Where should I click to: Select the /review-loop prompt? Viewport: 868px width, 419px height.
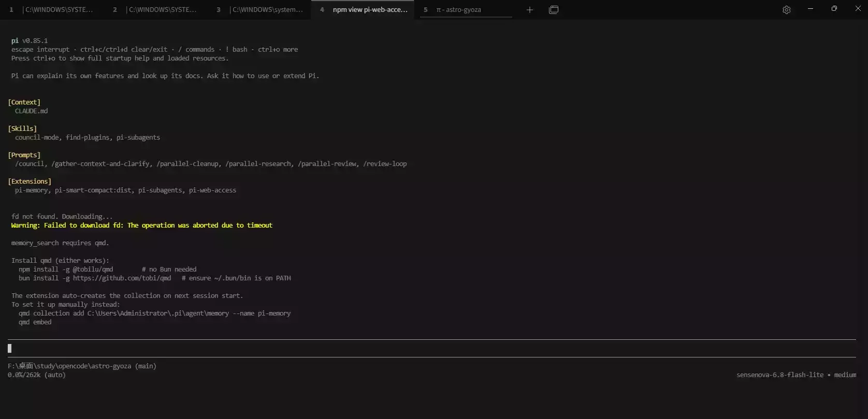385,164
